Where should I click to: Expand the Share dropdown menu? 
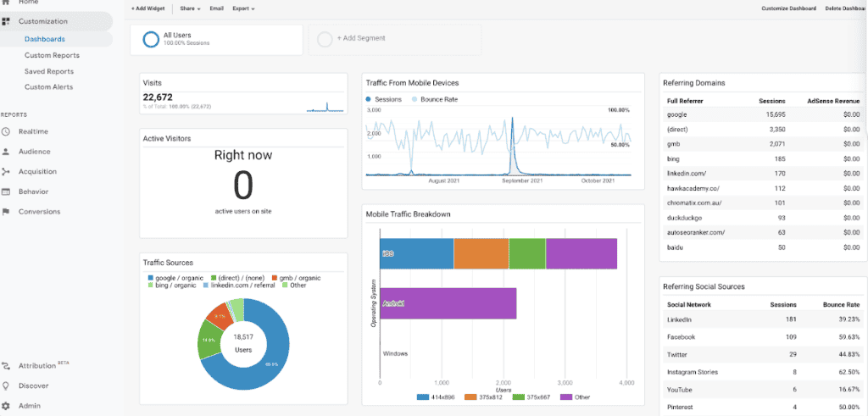[x=190, y=8]
